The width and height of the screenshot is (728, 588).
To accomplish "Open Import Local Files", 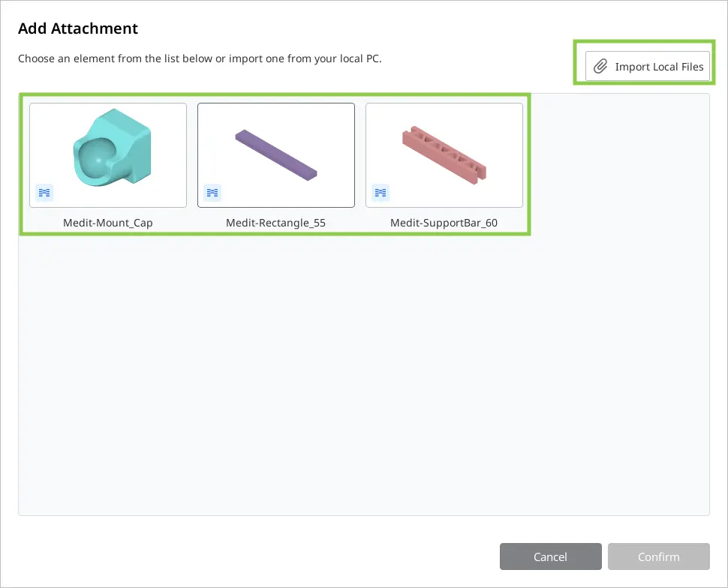I will (x=648, y=66).
